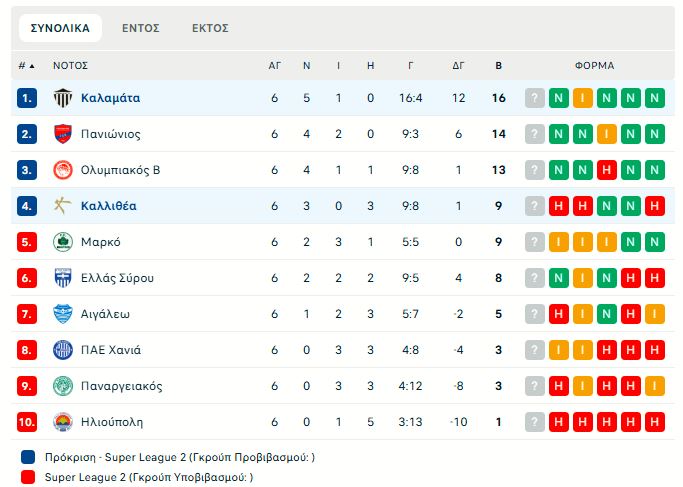Screen dimensions: 683x487
Task: Sort standings by the B points column
Action: (x=499, y=66)
